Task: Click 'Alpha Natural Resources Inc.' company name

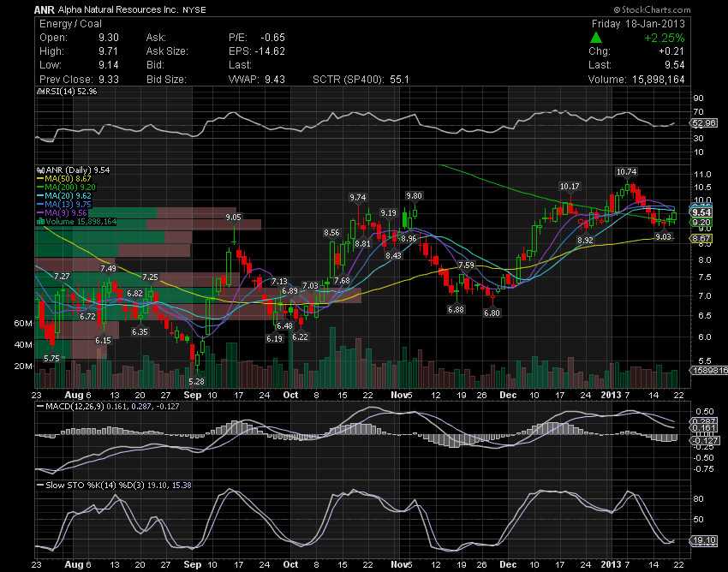Action: [x=118, y=9]
